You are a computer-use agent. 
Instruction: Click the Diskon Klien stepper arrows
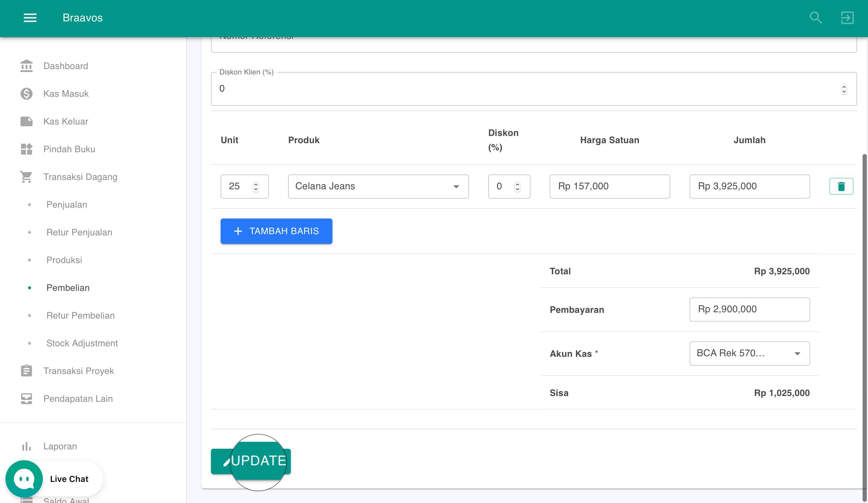844,89
